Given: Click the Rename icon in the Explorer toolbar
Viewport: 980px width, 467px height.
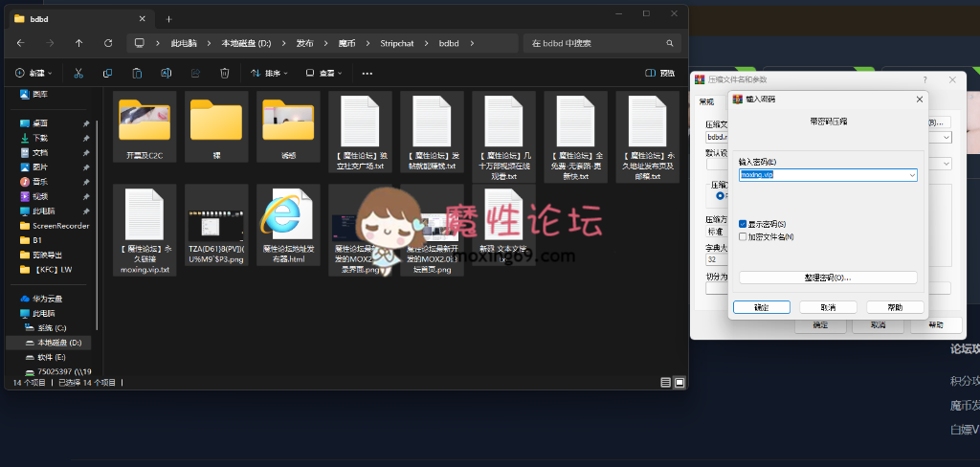Looking at the screenshot, I should (x=167, y=73).
